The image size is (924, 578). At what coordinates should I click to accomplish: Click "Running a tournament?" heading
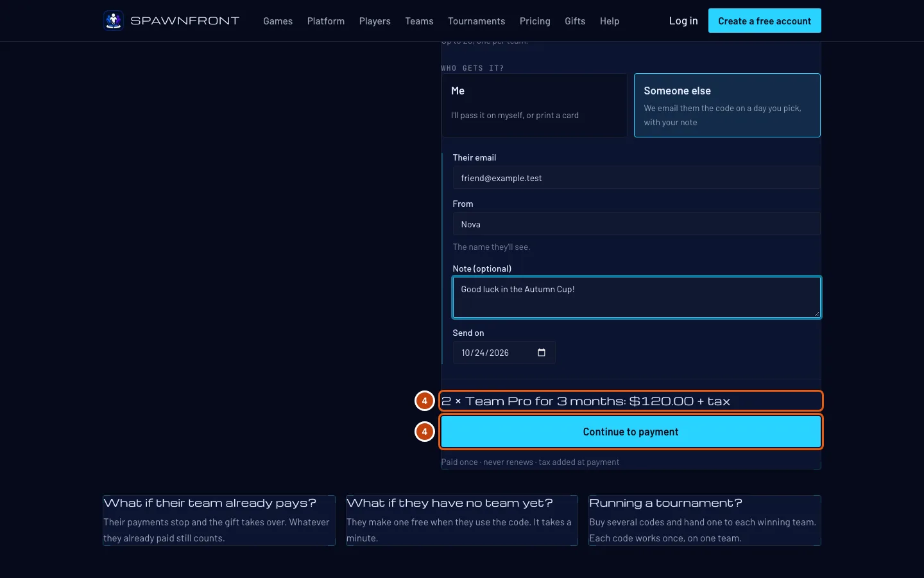[665, 503]
